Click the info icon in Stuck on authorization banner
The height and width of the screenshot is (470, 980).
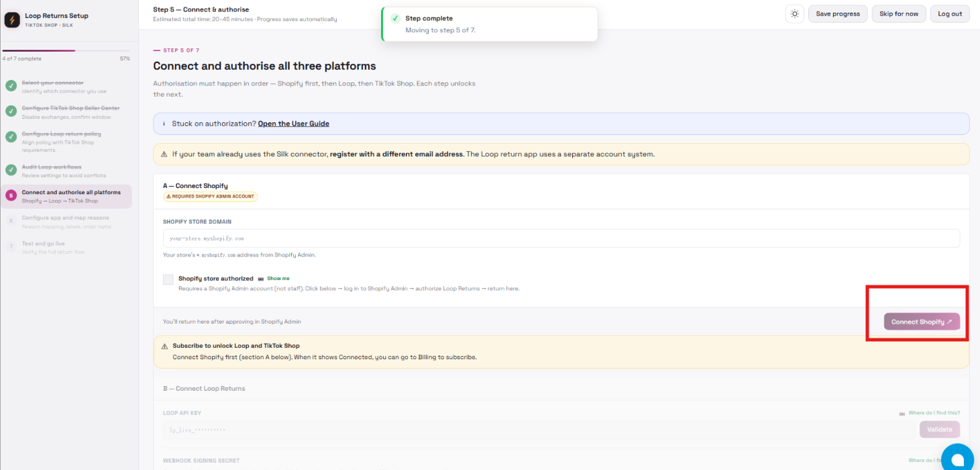(x=164, y=124)
